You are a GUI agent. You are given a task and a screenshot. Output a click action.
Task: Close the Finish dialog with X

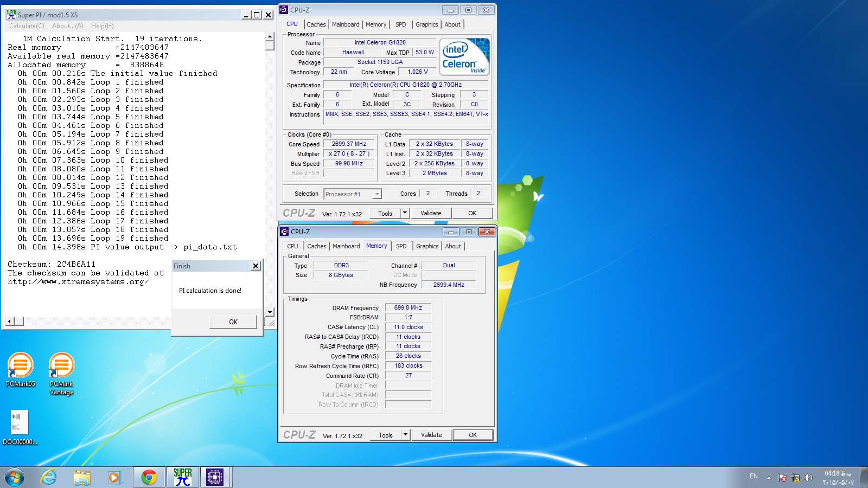[x=256, y=266]
